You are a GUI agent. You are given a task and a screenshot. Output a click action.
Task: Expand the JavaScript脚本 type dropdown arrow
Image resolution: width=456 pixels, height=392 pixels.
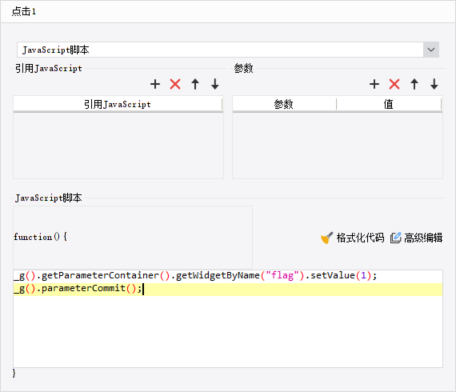(431, 50)
